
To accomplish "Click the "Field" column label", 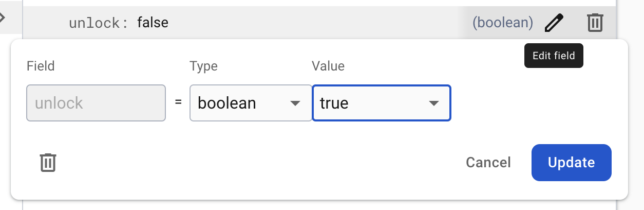I will [x=41, y=66].
